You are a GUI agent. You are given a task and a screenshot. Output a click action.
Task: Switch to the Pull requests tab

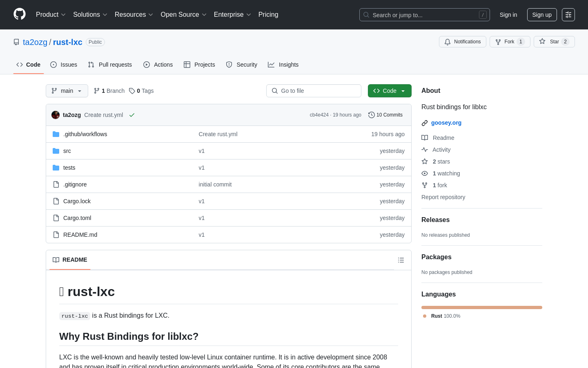pyautogui.click(x=110, y=65)
